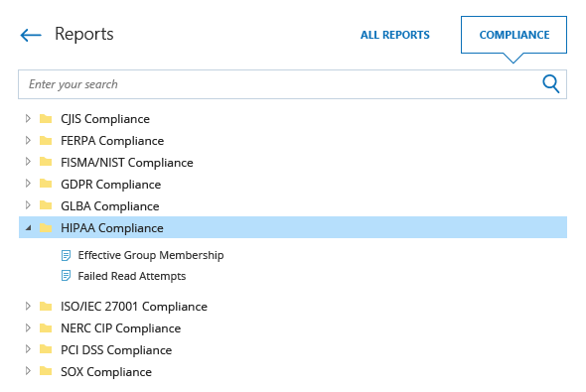Click the PCI DSS Compliance folder icon
Viewport: 586px width, 392px height.
pos(46,349)
